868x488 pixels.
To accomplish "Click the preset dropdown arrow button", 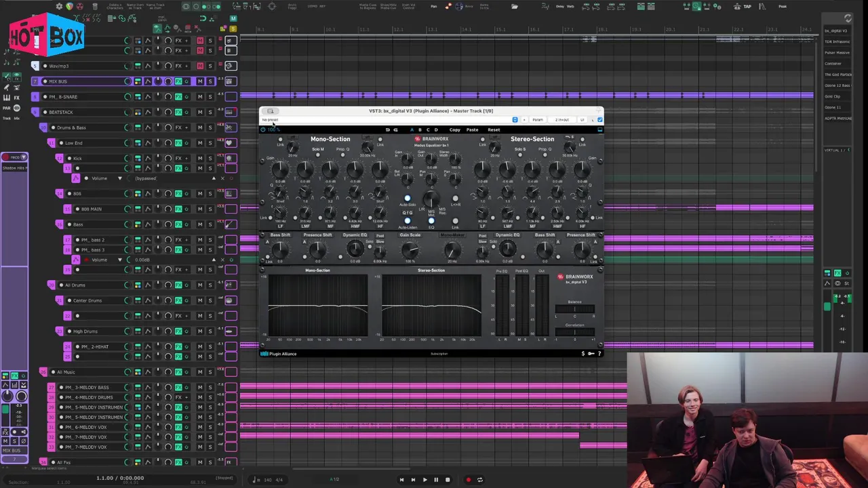I will pyautogui.click(x=515, y=120).
